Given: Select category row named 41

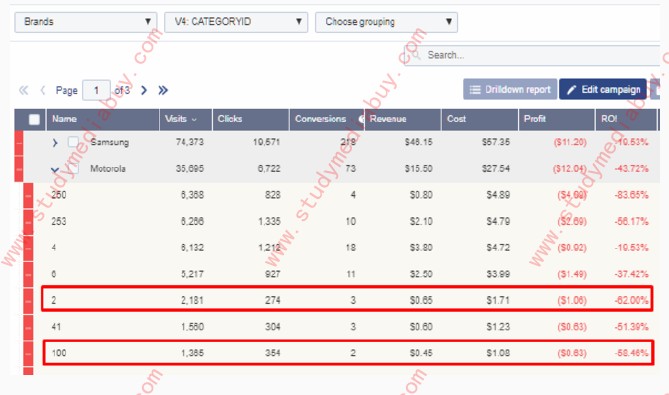Looking at the screenshot, I should click(56, 327).
